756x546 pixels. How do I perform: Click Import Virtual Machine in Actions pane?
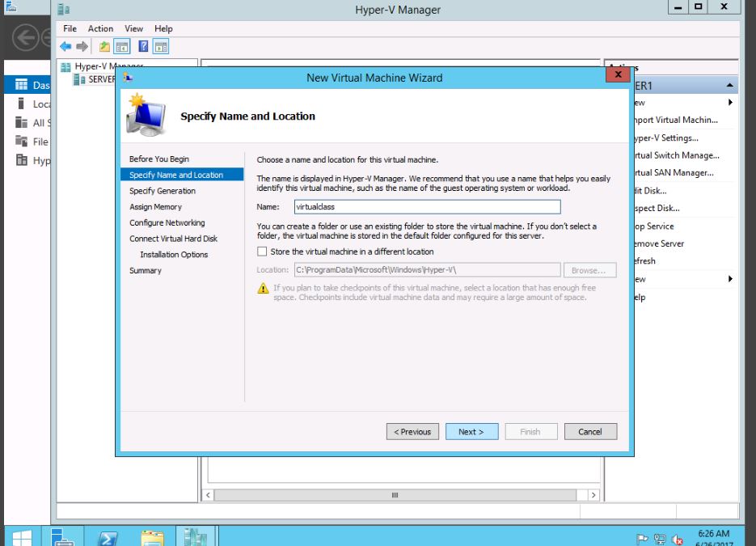676,120
